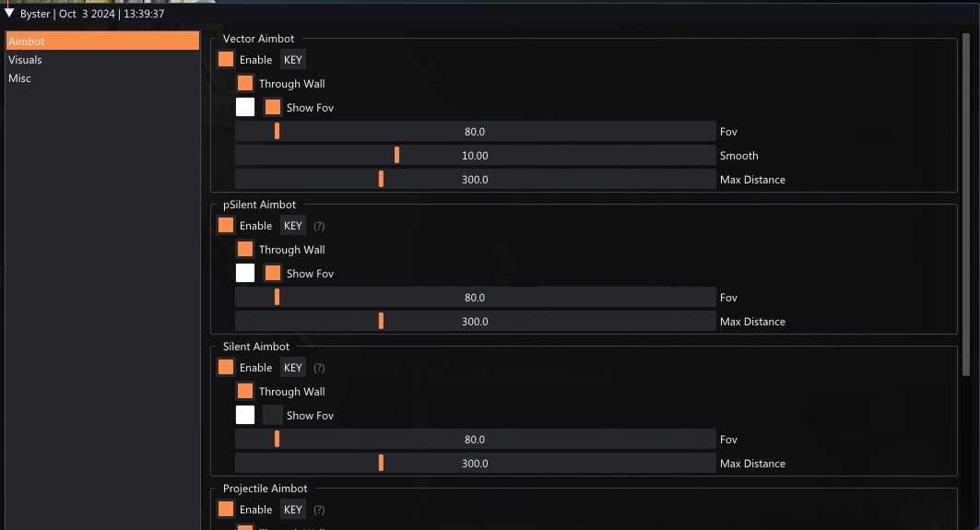Click Projectile Aimbot KEY bind button
The height and width of the screenshot is (530, 980).
(293, 510)
